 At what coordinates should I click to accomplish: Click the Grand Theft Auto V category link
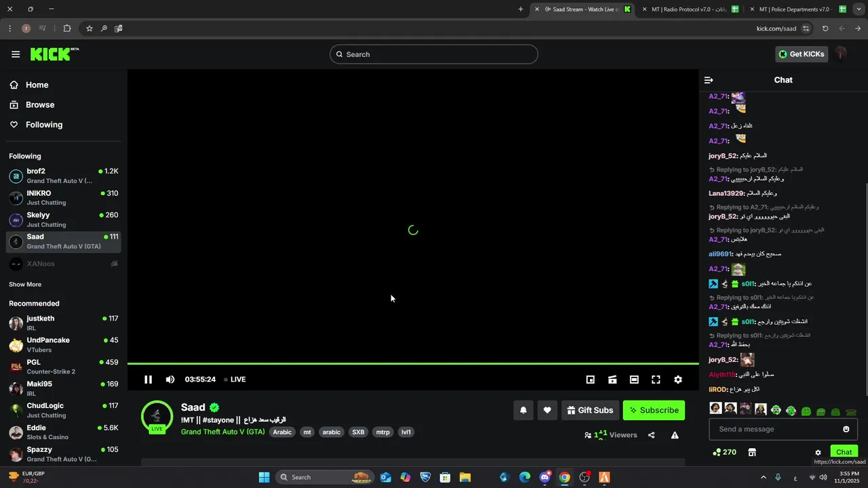222,432
